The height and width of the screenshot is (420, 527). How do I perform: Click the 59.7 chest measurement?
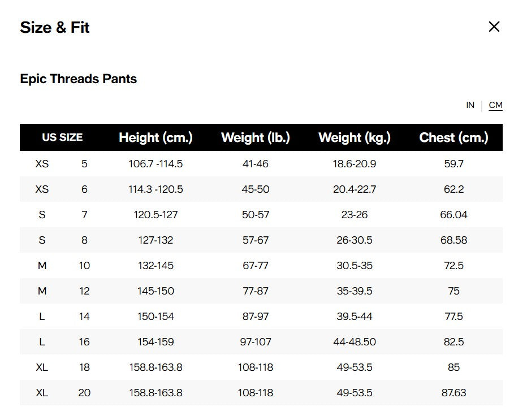click(453, 164)
